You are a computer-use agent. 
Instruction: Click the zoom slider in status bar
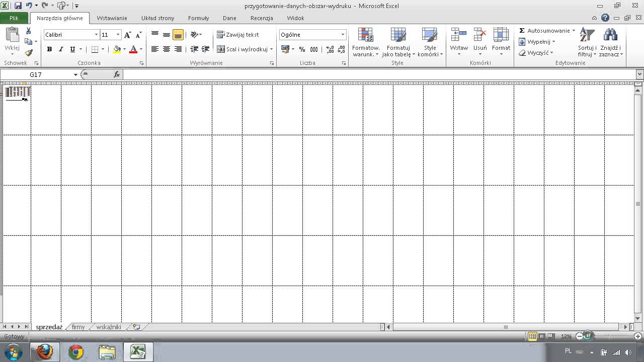pos(609,336)
